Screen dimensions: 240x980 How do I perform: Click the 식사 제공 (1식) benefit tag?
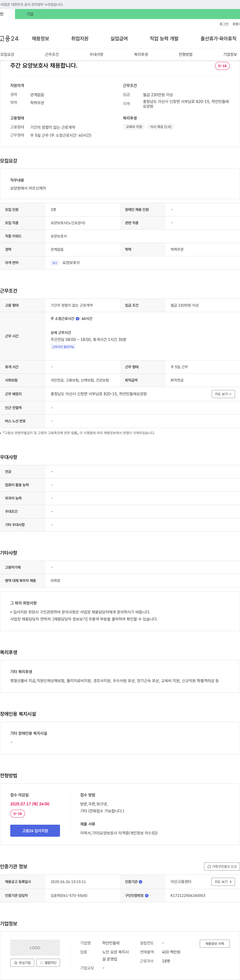160,127
